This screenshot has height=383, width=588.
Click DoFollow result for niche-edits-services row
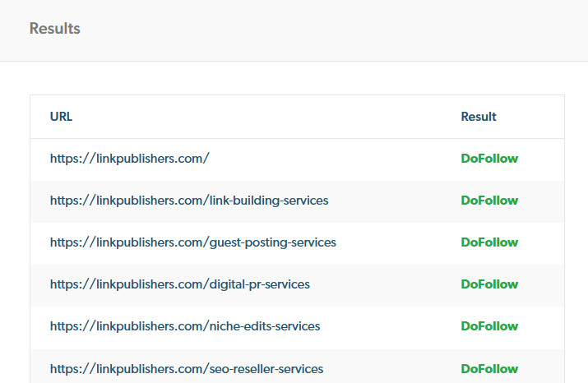(x=489, y=326)
